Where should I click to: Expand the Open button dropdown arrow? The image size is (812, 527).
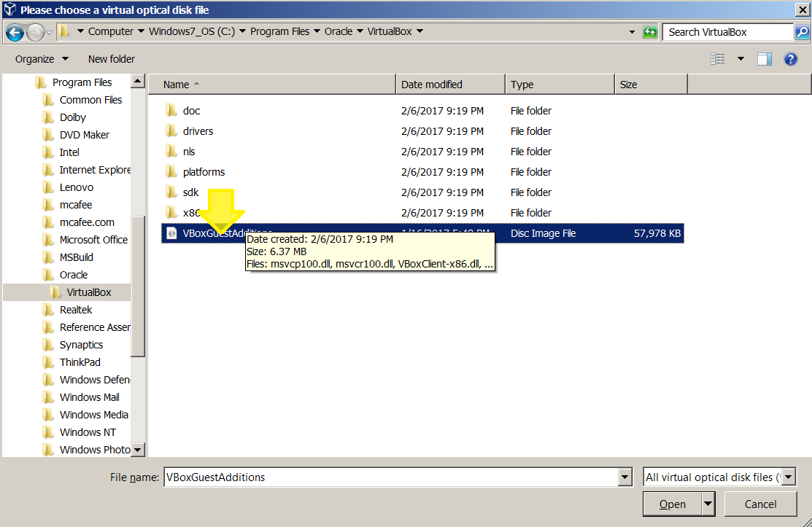coord(708,504)
